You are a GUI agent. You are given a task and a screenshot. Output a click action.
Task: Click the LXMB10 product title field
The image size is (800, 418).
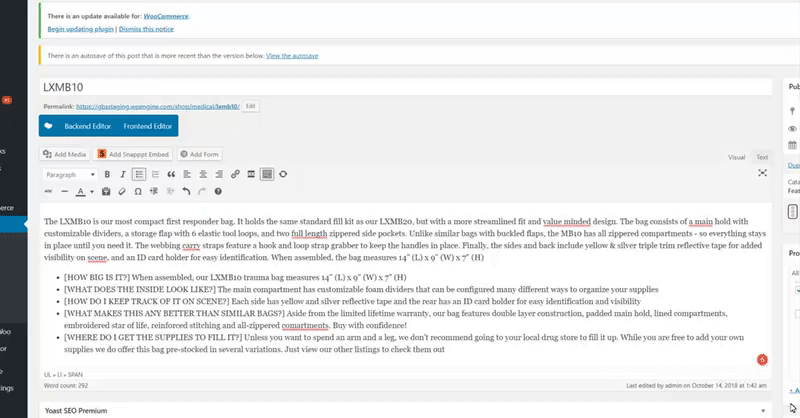tap(406, 87)
